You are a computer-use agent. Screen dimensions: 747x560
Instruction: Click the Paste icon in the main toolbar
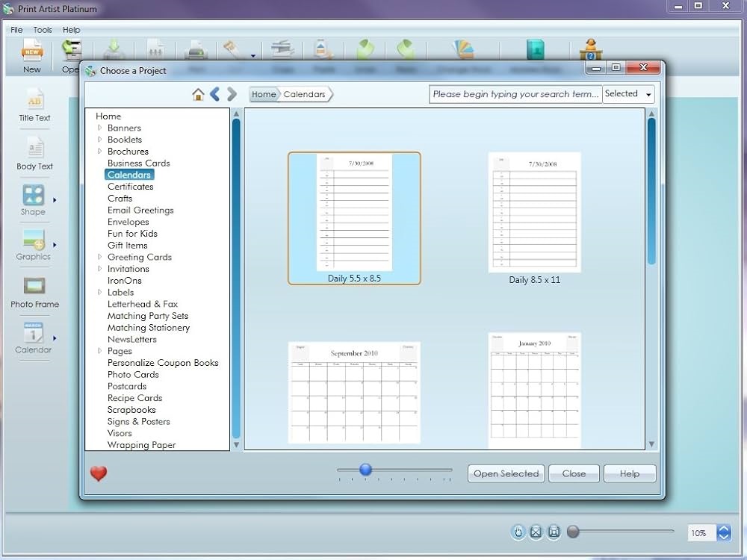click(323, 49)
